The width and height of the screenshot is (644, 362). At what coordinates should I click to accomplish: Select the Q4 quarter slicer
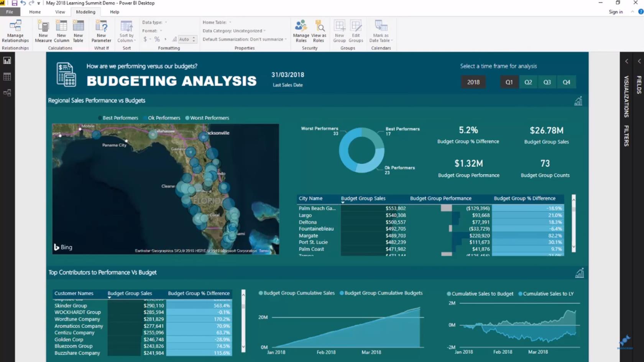point(566,82)
